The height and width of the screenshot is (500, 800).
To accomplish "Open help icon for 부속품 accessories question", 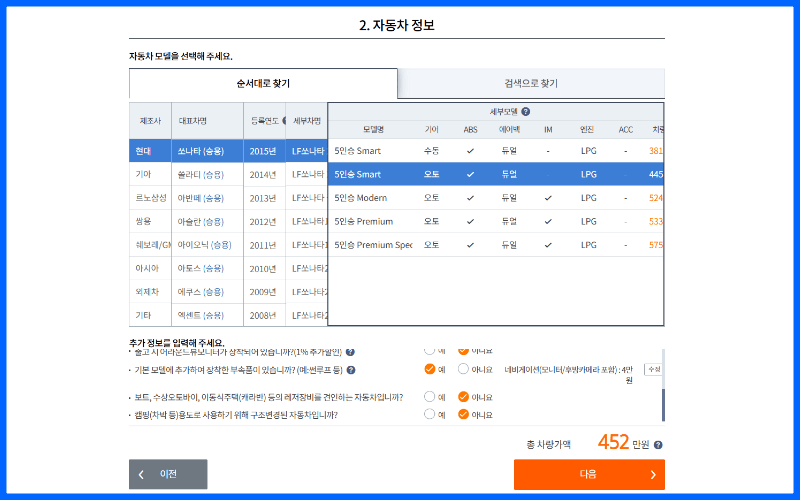I will pyautogui.click(x=351, y=370).
